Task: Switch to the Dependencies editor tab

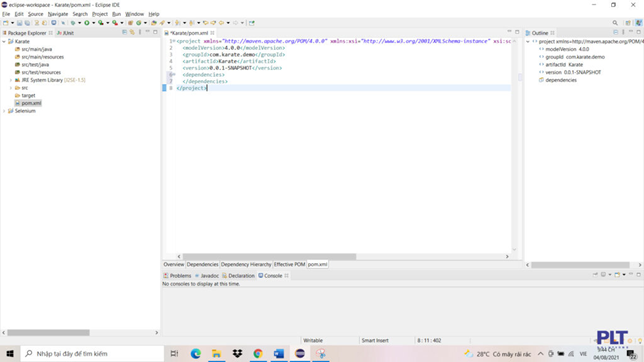Action: (202, 264)
